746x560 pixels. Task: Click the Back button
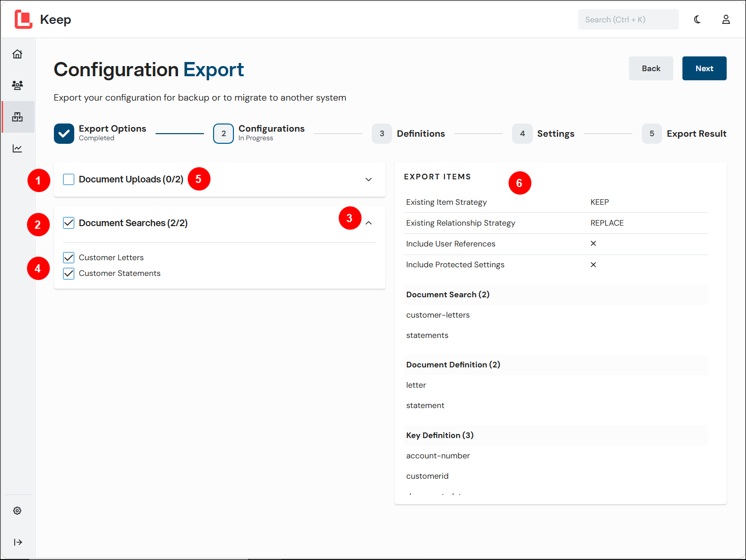(651, 68)
